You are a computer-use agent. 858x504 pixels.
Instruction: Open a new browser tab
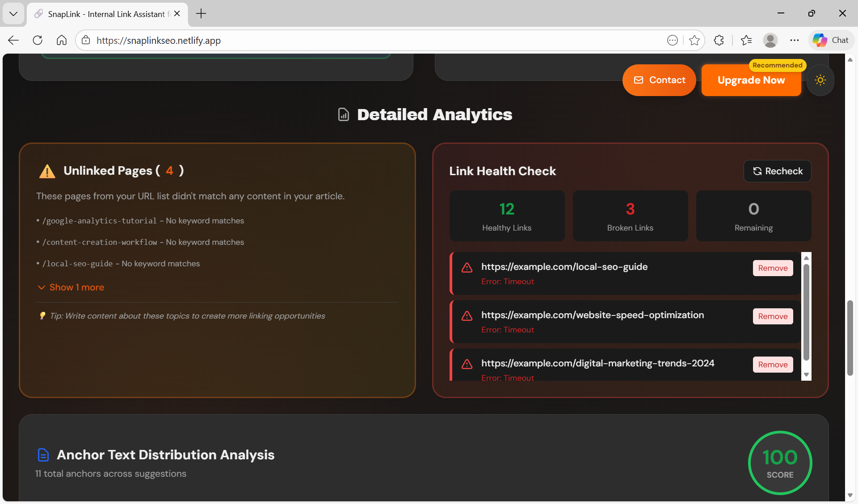201,14
